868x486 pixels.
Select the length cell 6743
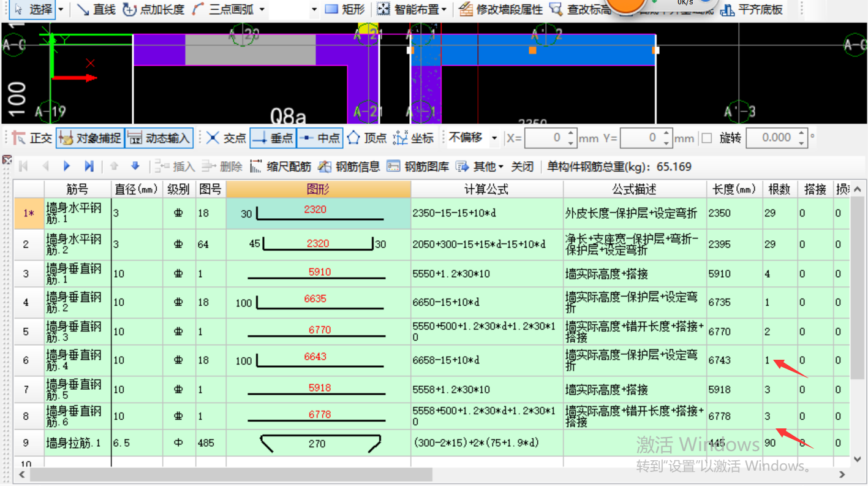pyautogui.click(x=734, y=360)
